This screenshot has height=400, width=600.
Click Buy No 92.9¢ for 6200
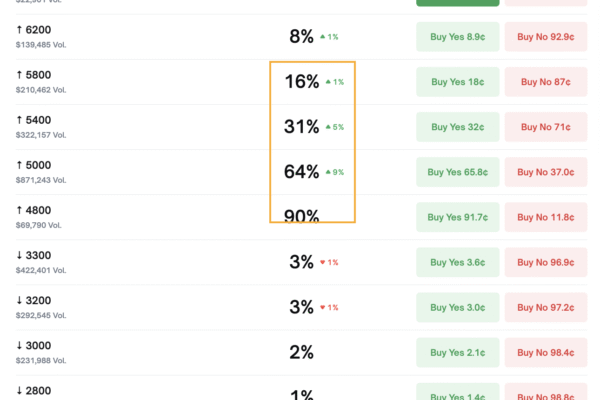[x=546, y=37]
